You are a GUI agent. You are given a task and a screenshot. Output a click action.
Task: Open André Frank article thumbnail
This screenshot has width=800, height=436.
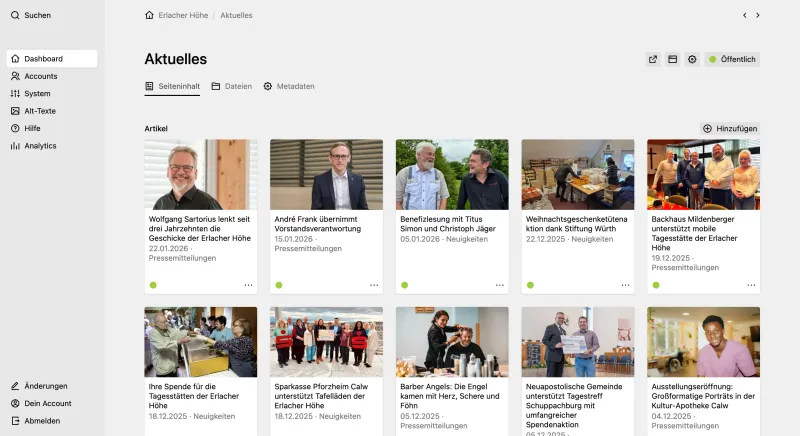click(327, 174)
